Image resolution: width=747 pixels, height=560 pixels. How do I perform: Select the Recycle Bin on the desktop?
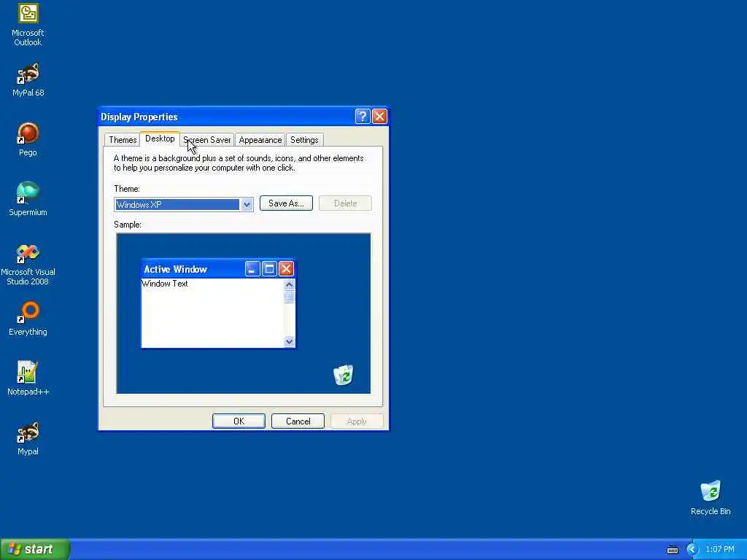pos(711,498)
